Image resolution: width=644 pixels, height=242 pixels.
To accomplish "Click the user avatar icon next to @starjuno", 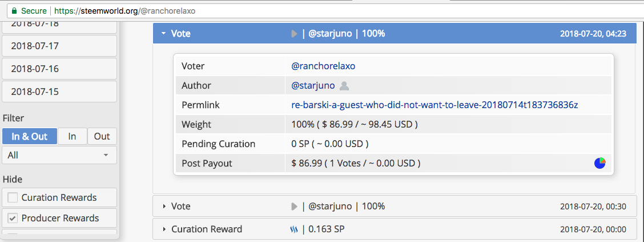I will [344, 86].
